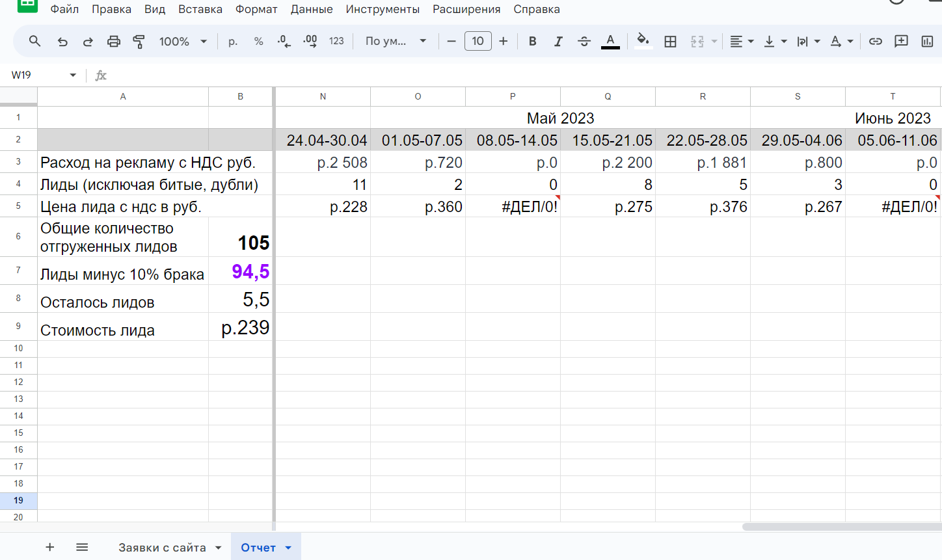Open the 123 number formats menu
This screenshot has width=942, height=560.
(x=336, y=41)
